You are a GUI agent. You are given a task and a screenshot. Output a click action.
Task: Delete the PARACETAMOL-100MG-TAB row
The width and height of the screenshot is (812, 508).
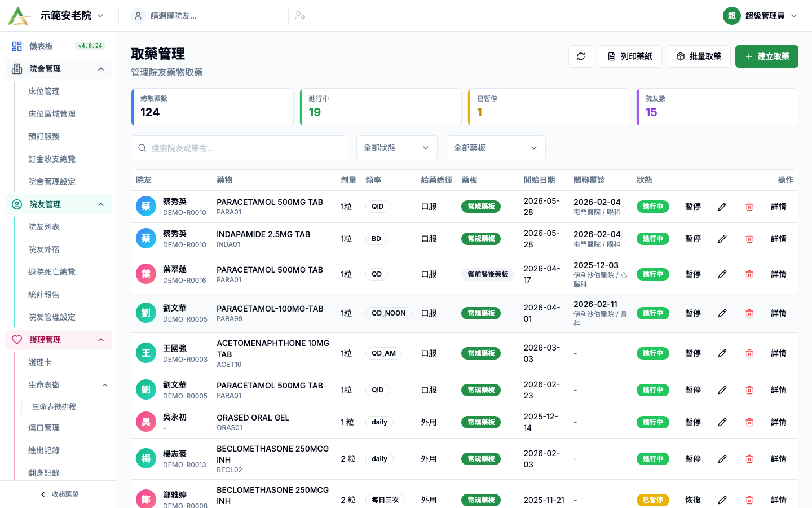tap(749, 313)
